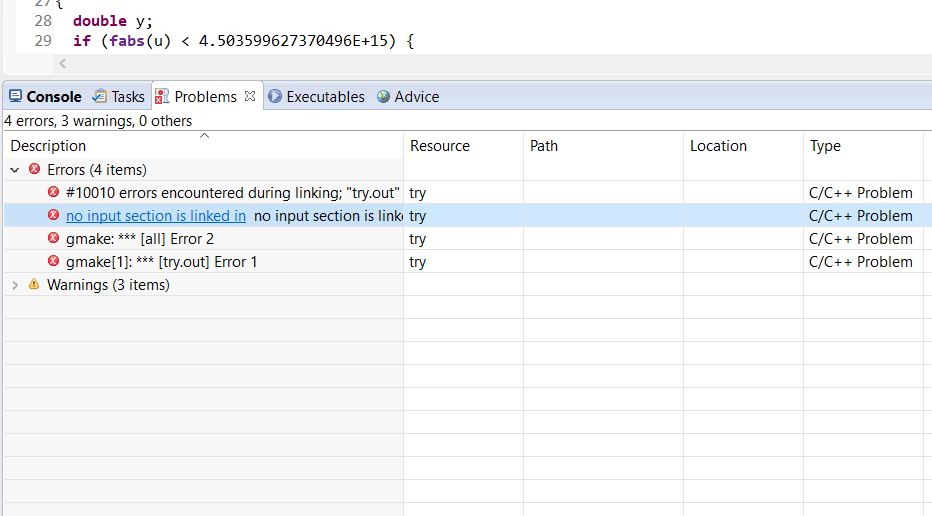This screenshot has width=932, height=516.
Task: Open the "no input section is linked in" link
Action: tap(155, 216)
